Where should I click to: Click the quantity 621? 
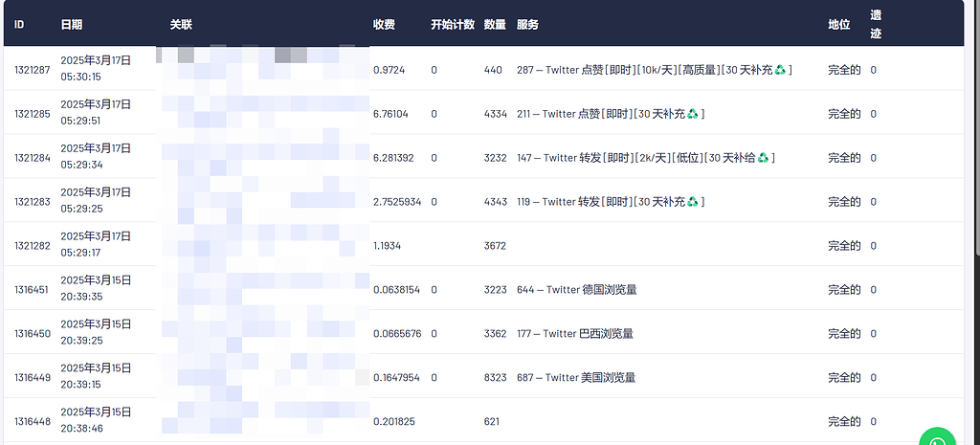pos(491,422)
